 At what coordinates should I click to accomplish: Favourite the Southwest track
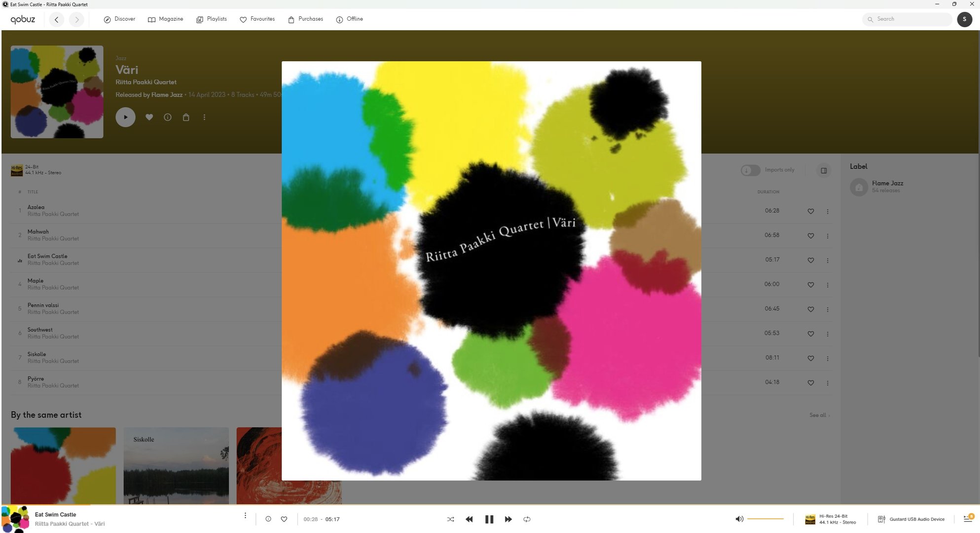810,334
